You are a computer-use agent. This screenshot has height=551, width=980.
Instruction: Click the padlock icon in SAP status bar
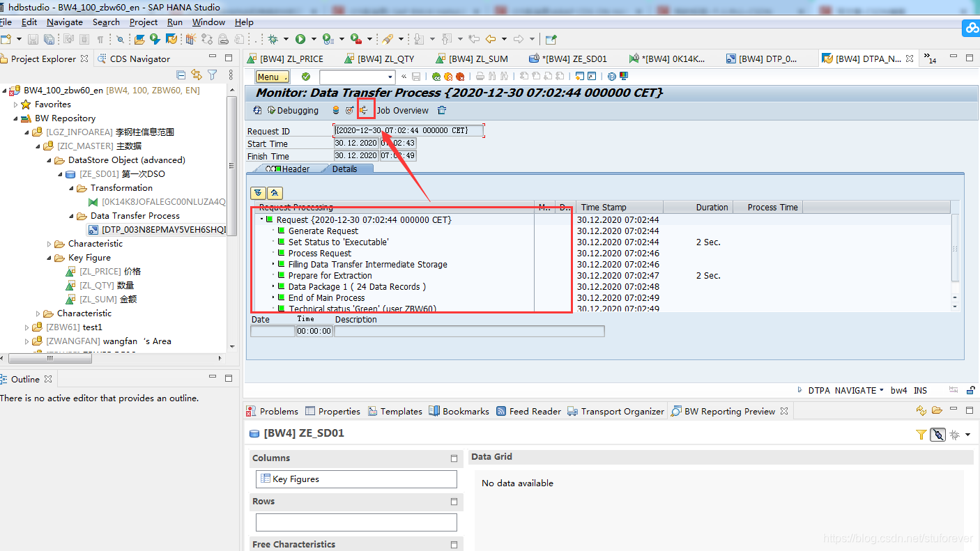tap(971, 390)
